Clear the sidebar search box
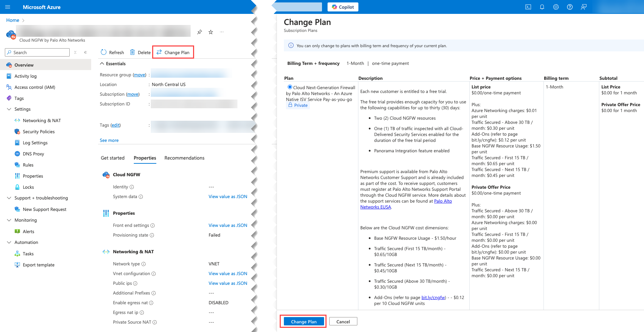 tap(75, 52)
